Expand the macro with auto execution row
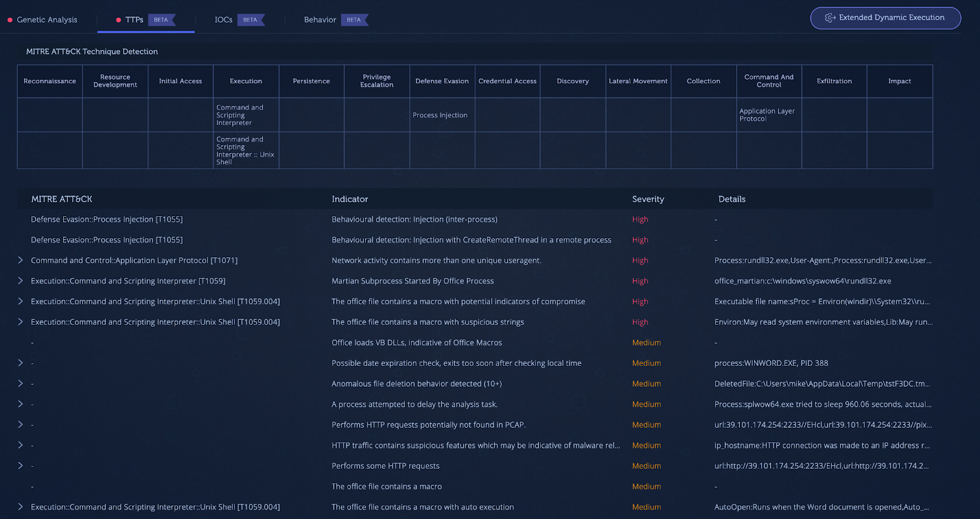Screen dimensions: 980x519 pyautogui.click(x=20, y=507)
